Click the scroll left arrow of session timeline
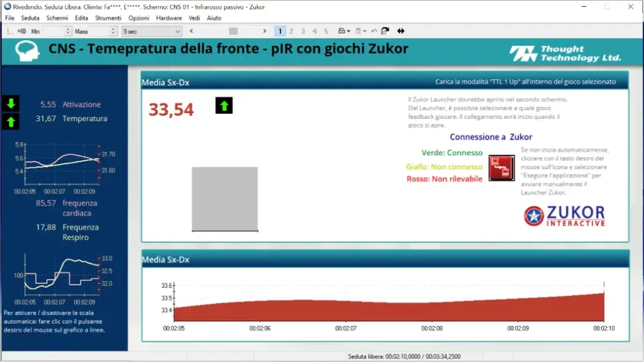 (x=191, y=31)
